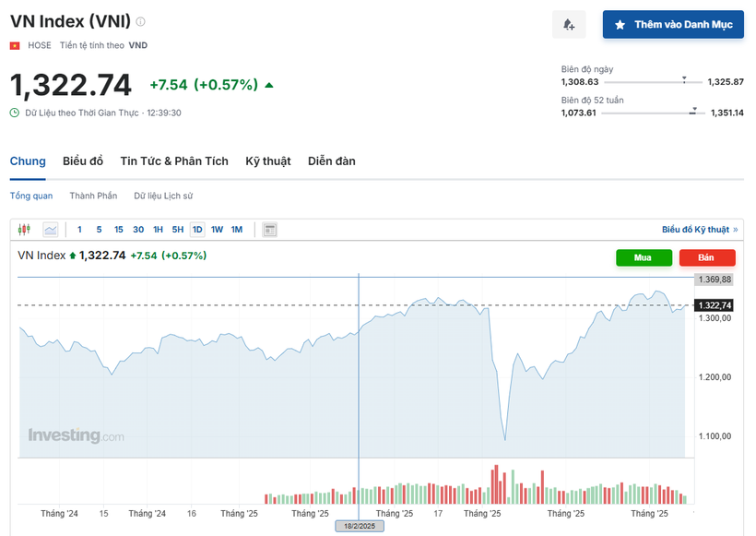Open the VND currency selector
756x536 pixels.
pos(138,44)
